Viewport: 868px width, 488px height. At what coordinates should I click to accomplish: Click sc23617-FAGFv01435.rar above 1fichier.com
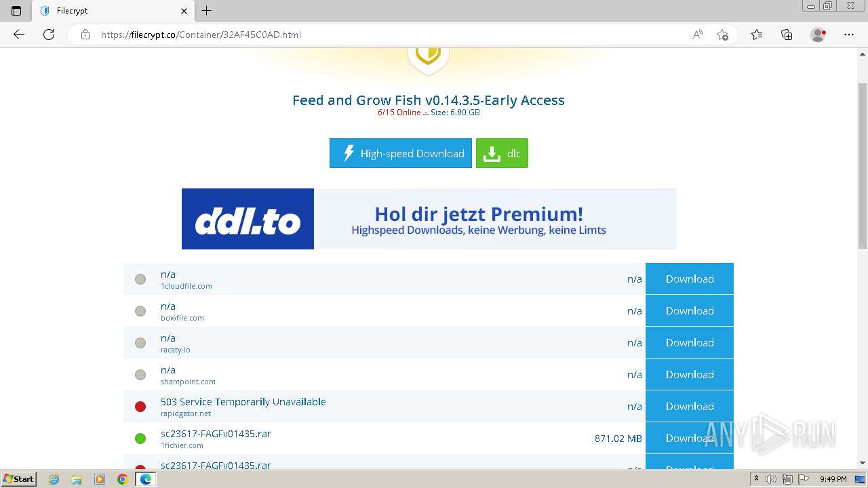coord(216,434)
